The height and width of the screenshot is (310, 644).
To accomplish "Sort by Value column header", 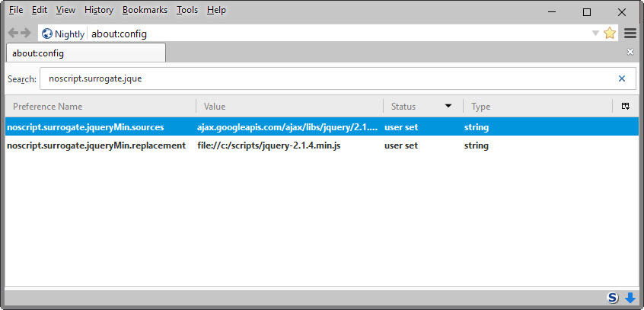I will (x=289, y=107).
